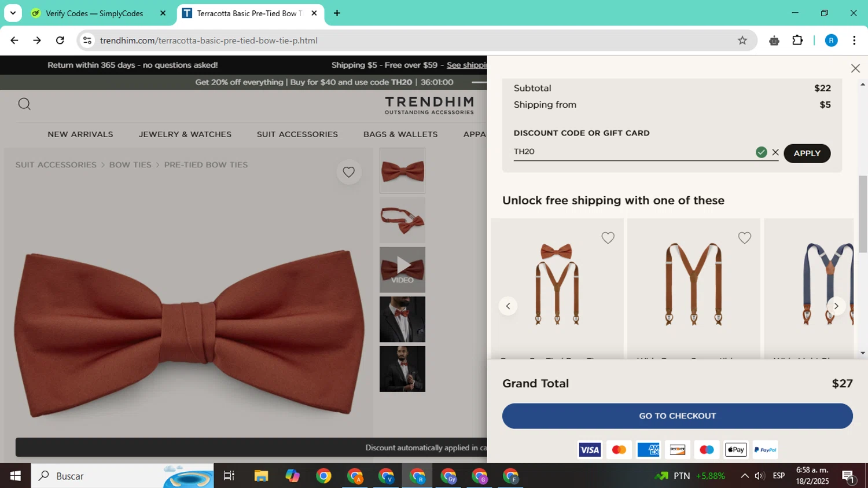Open the notification center
Viewport: 868px width, 488px height.
click(849, 476)
